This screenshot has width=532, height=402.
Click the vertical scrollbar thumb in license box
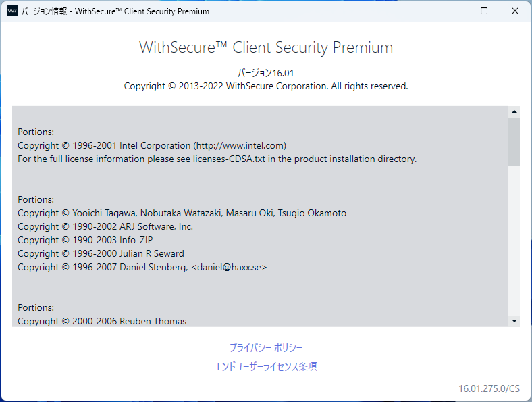click(514, 142)
